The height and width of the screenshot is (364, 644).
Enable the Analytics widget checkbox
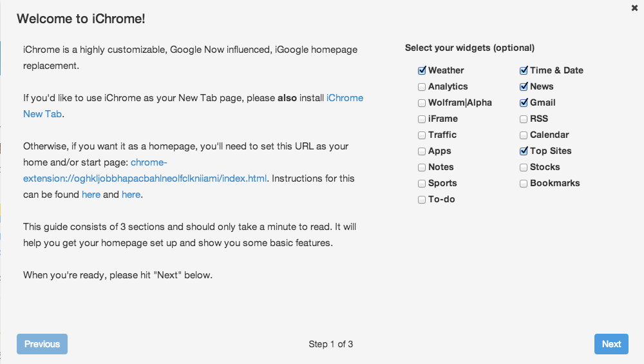(x=422, y=86)
